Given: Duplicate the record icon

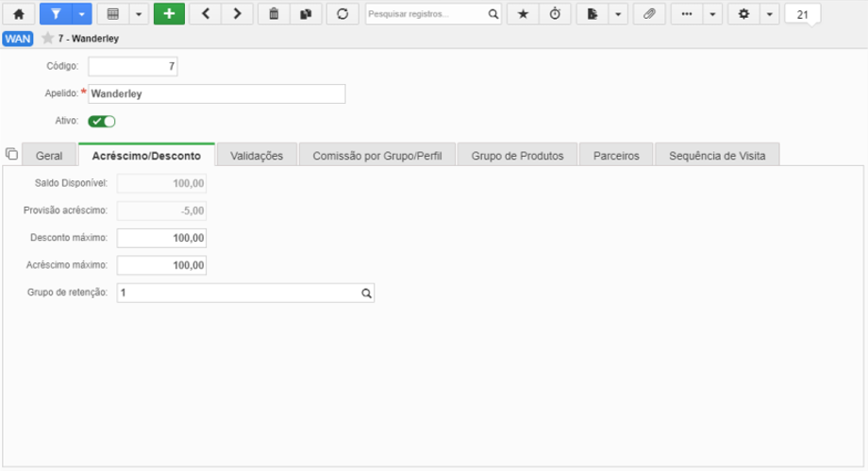Looking at the screenshot, I should [306, 14].
